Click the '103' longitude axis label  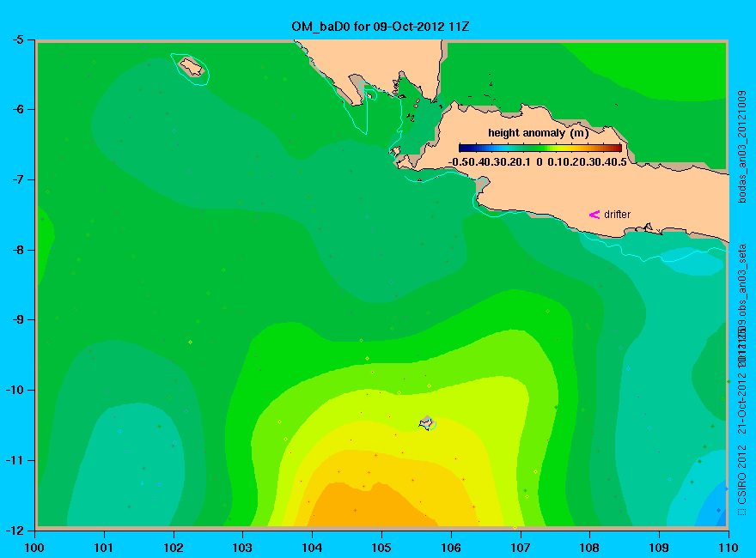pyautogui.click(x=242, y=548)
